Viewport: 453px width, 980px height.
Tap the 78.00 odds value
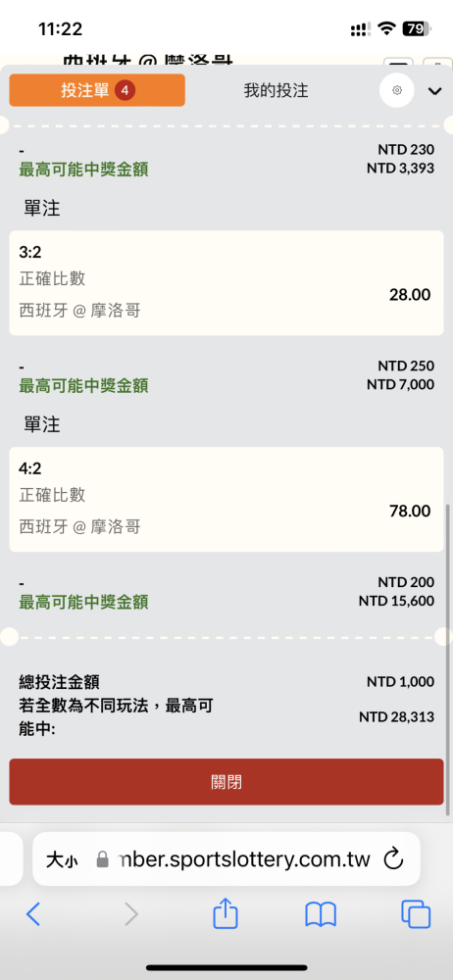(410, 511)
